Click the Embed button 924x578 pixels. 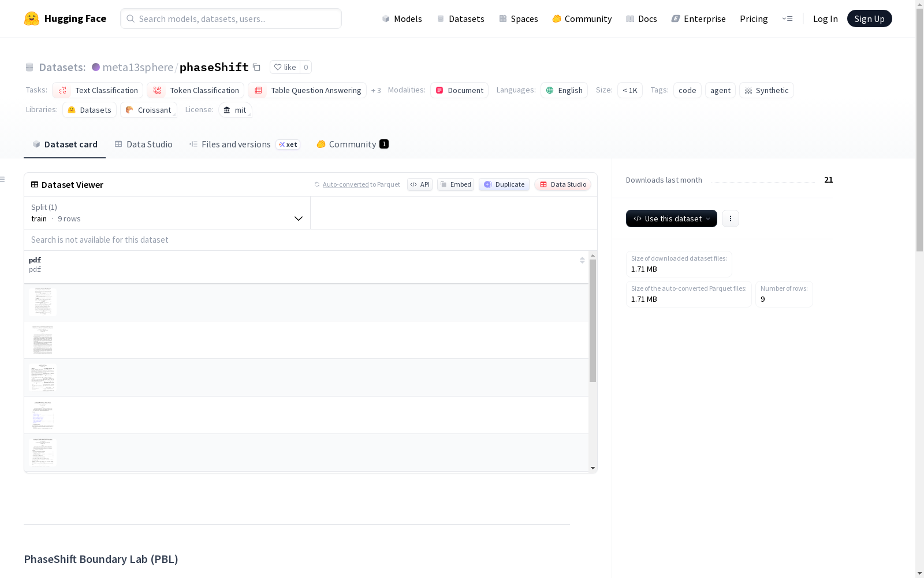(x=456, y=184)
